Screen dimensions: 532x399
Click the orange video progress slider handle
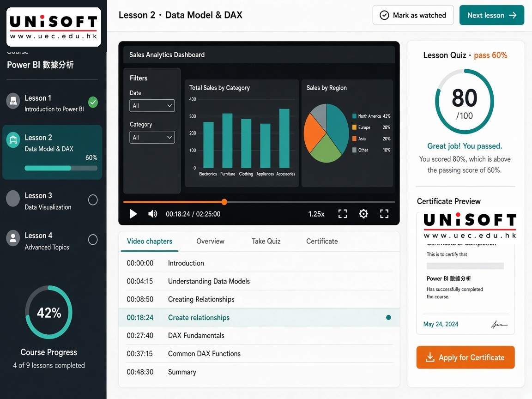coord(224,202)
